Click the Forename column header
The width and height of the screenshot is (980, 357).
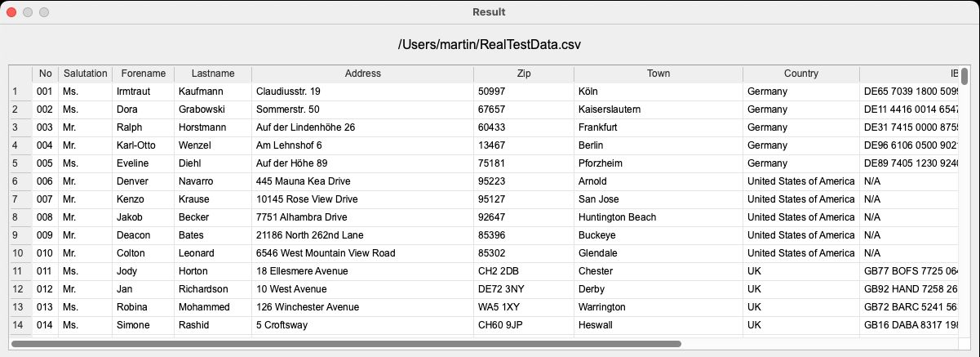click(143, 74)
